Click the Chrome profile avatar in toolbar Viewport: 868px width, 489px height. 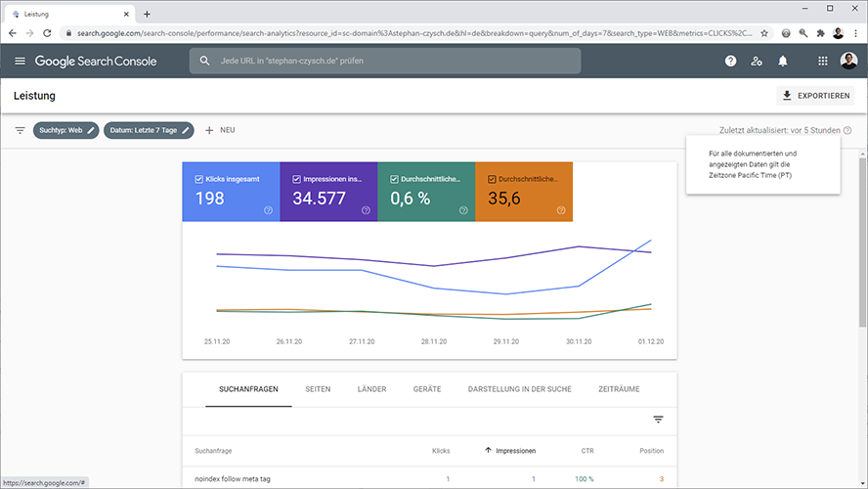(x=838, y=33)
